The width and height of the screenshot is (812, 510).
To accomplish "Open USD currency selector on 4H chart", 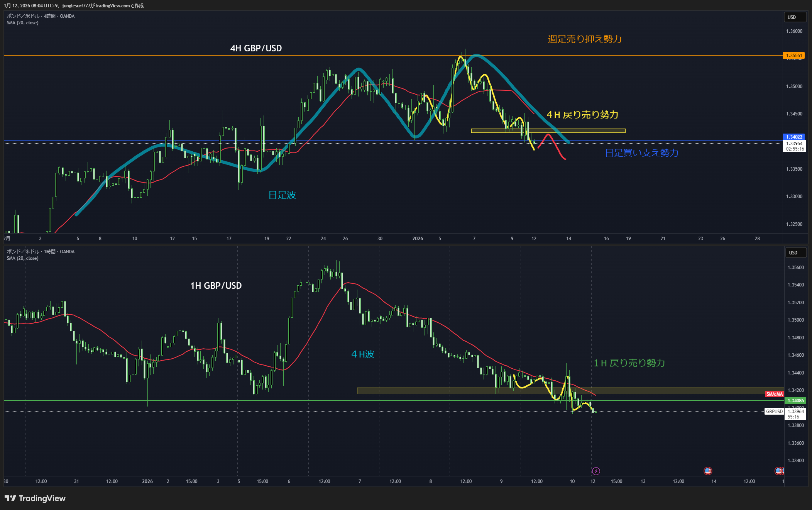I will [x=795, y=17].
